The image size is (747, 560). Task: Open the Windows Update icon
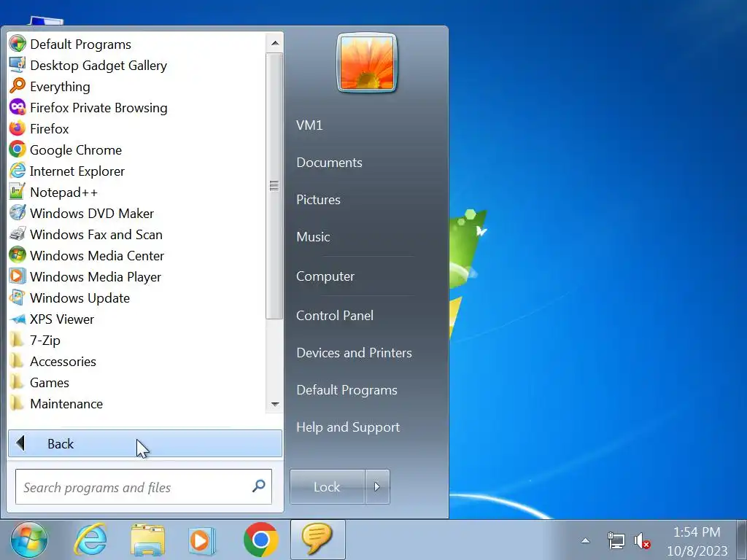coord(18,297)
